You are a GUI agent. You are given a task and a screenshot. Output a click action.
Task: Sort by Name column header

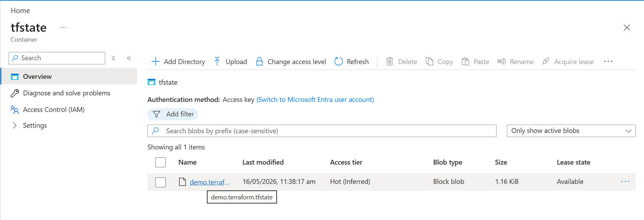(x=187, y=162)
